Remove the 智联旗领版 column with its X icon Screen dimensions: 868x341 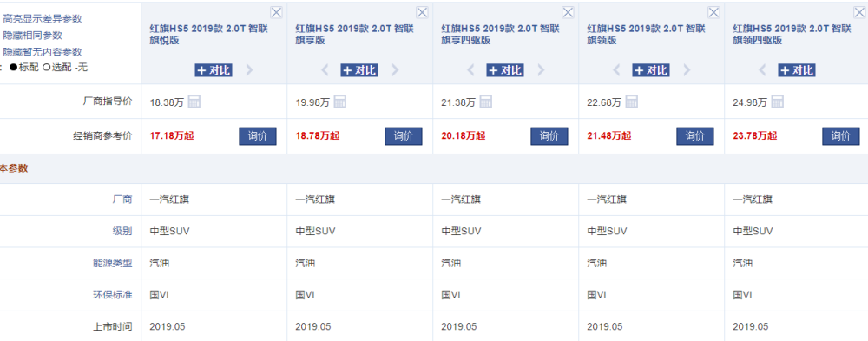(713, 12)
